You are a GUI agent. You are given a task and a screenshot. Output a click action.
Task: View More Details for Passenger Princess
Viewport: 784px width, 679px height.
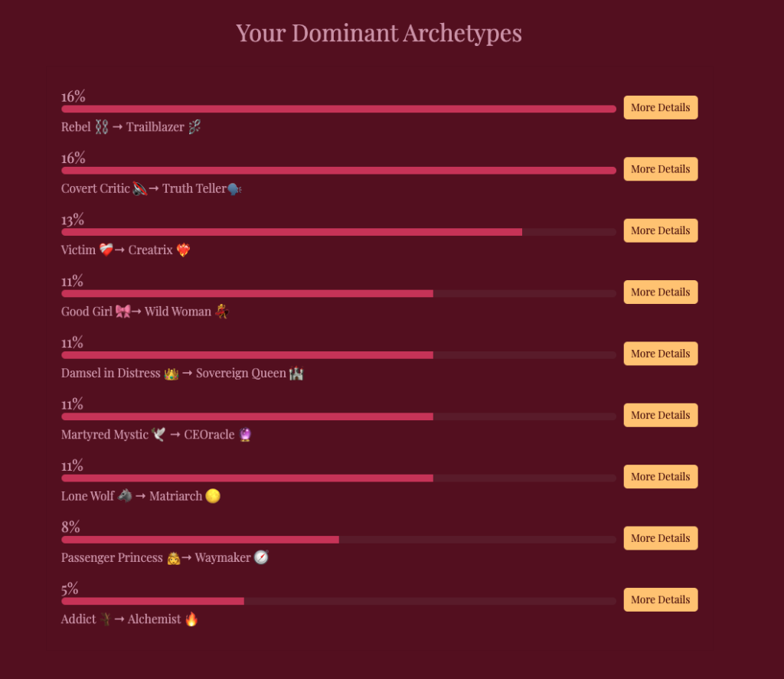click(660, 538)
